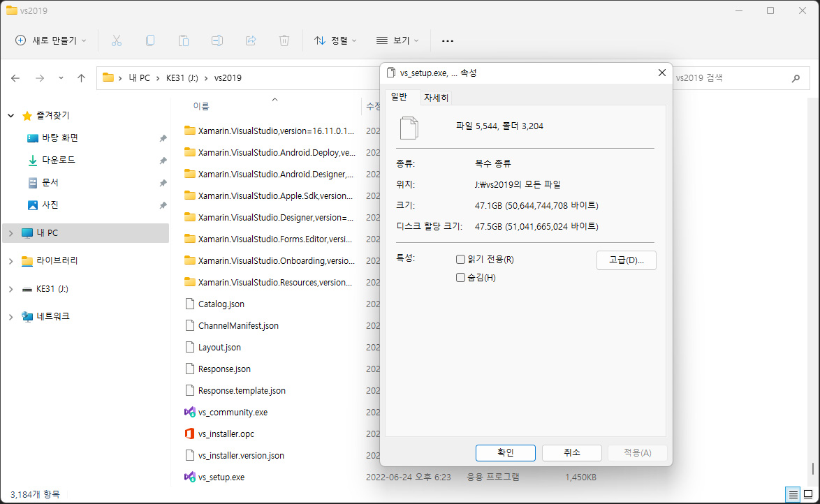The image size is (820, 504).
Task: Select Xamarin.VisualStudio.Forms.Editor folder name
Action: pos(275,239)
